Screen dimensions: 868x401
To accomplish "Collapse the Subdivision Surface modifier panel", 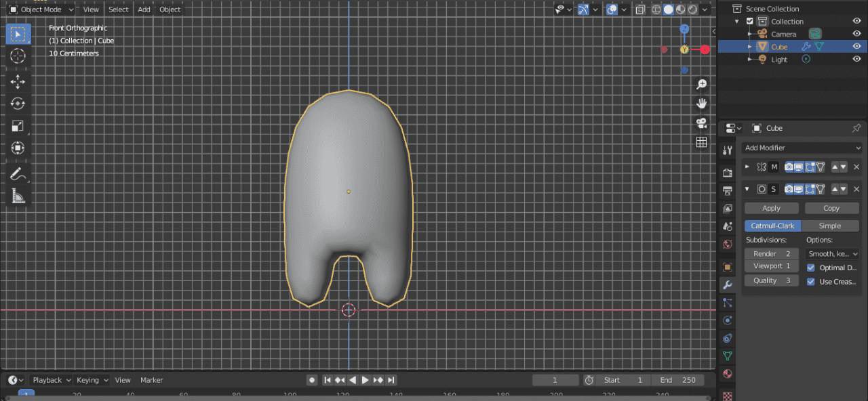I will click(x=747, y=188).
